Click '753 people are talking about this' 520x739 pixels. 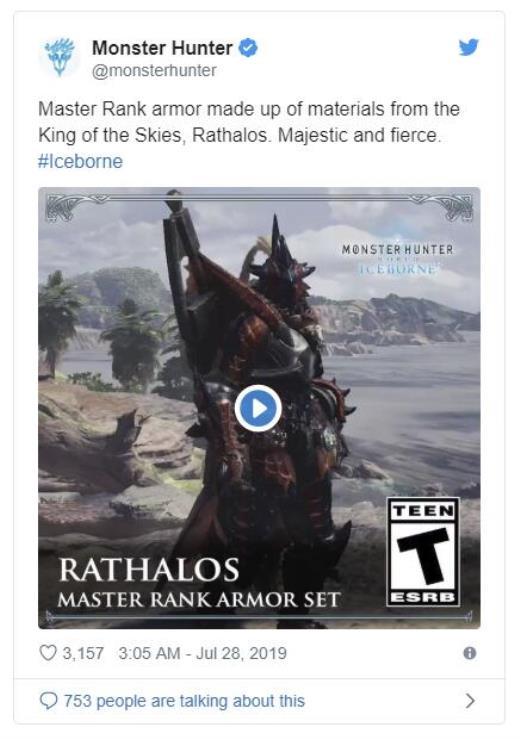coord(184,701)
